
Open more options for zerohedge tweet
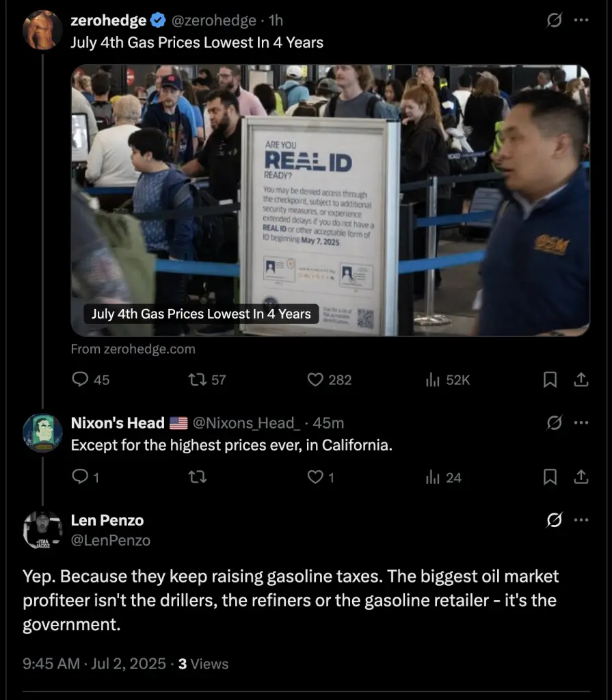581,20
